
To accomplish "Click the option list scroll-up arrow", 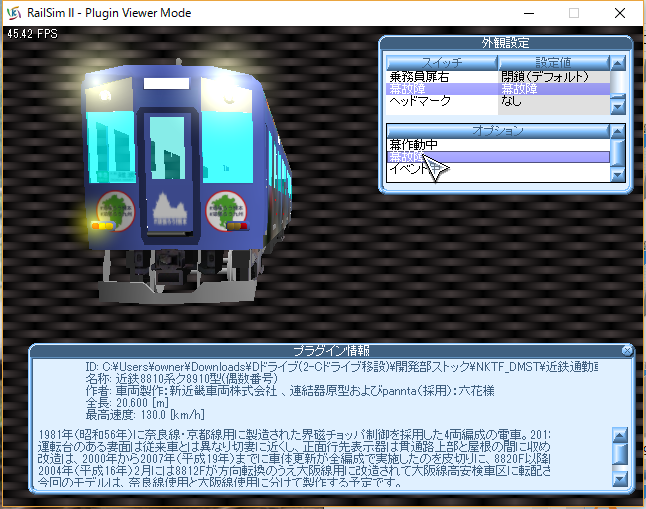I will (x=618, y=131).
